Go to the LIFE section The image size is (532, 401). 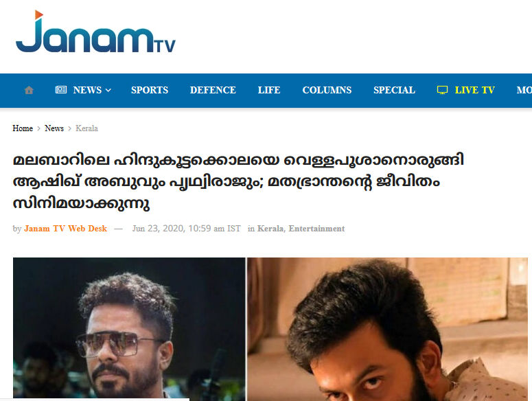(x=269, y=90)
